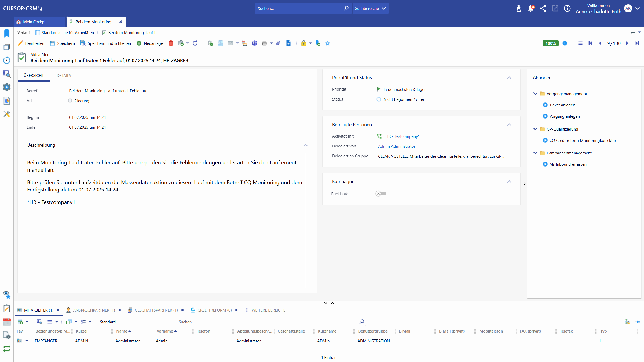Create a Word document with the W icon

pyautogui.click(x=288, y=43)
